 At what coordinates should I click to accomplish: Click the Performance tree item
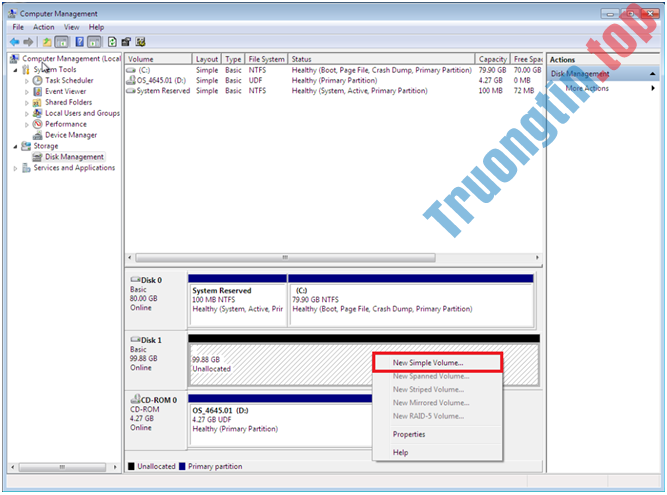coord(65,124)
